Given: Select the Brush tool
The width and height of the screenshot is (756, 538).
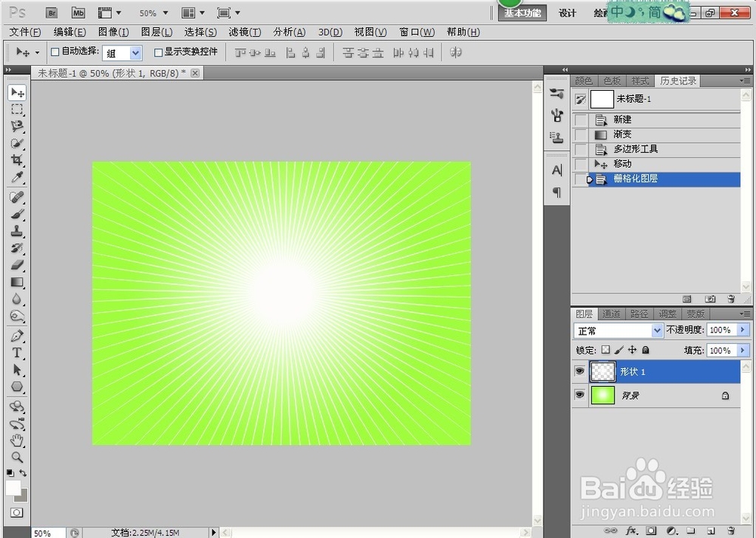Looking at the screenshot, I should click(17, 215).
